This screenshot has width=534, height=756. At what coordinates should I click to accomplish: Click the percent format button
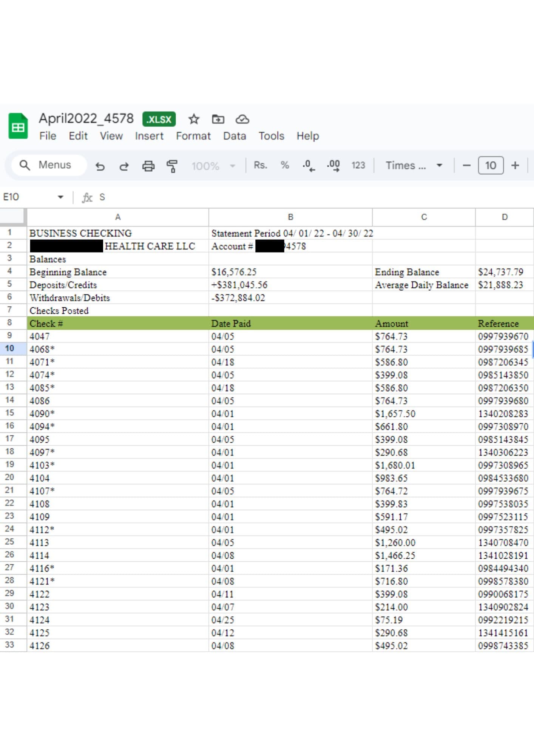284,166
